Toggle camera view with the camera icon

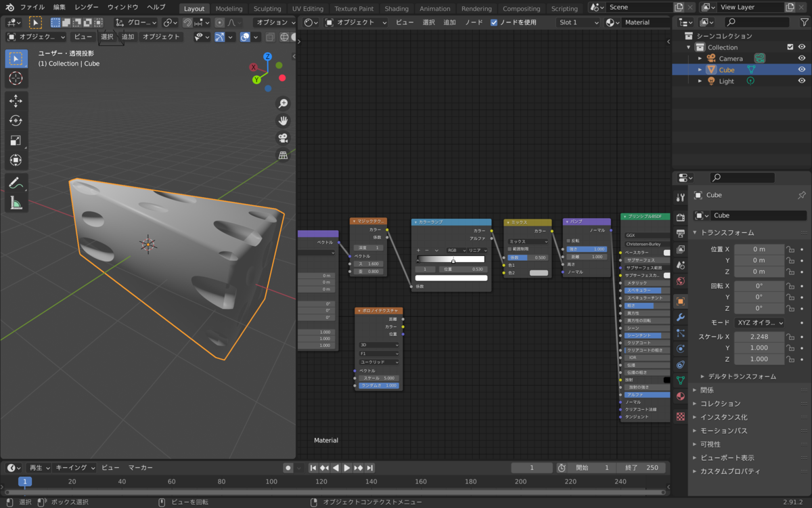[284, 138]
